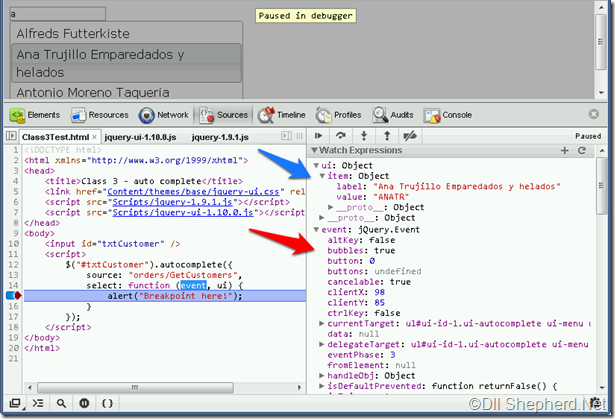Switch to the Profiles panel
The width and height of the screenshot is (615, 419).
point(338,115)
